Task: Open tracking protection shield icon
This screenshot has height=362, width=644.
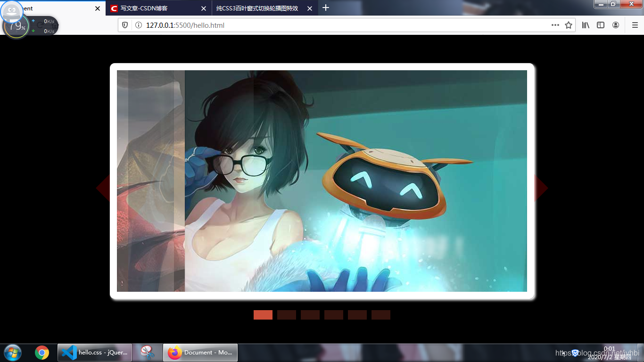Action: [125, 25]
